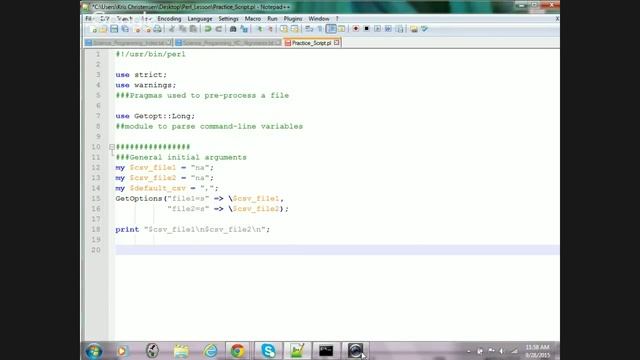The image size is (640, 360).
Task: Open the Window menu
Action: click(319, 19)
